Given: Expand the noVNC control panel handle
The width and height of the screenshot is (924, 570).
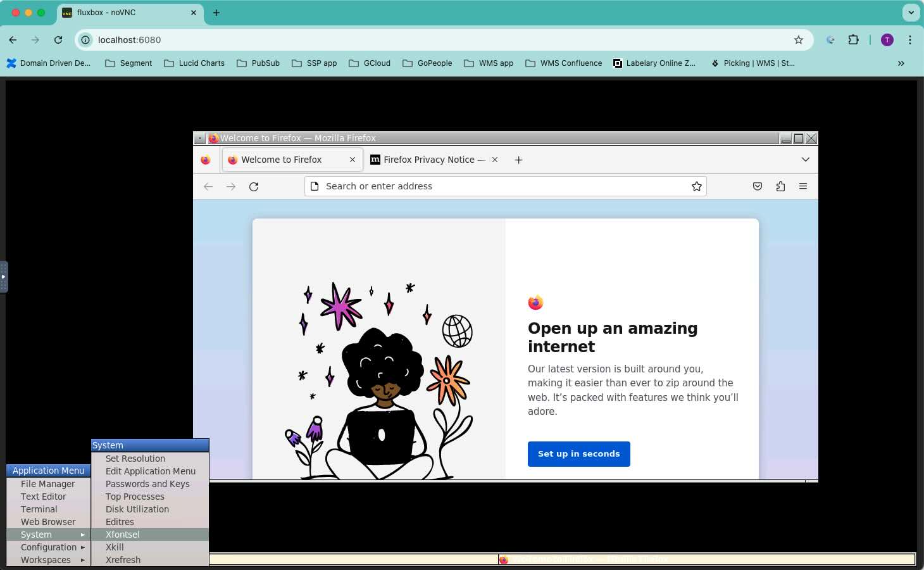Looking at the screenshot, I should coord(3,277).
